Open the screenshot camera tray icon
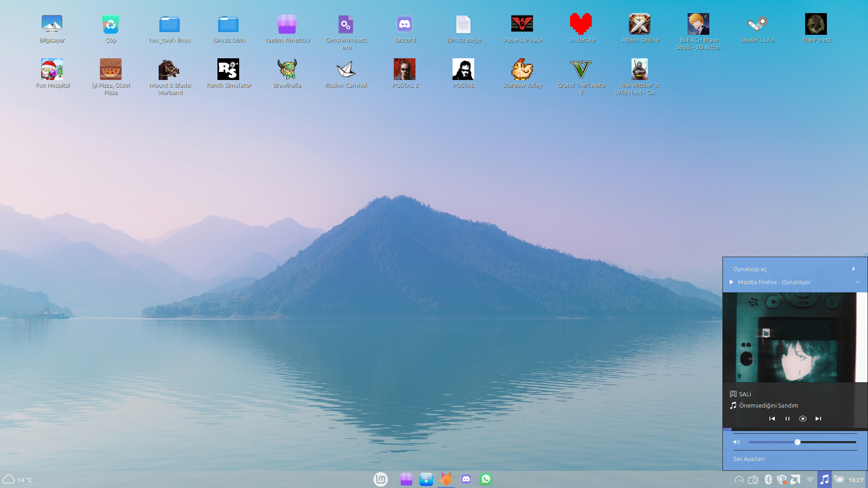 pyautogui.click(x=753, y=480)
